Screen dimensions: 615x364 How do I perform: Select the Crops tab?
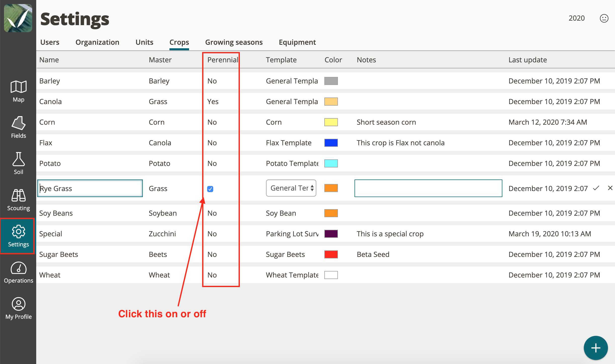(x=179, y=42)
